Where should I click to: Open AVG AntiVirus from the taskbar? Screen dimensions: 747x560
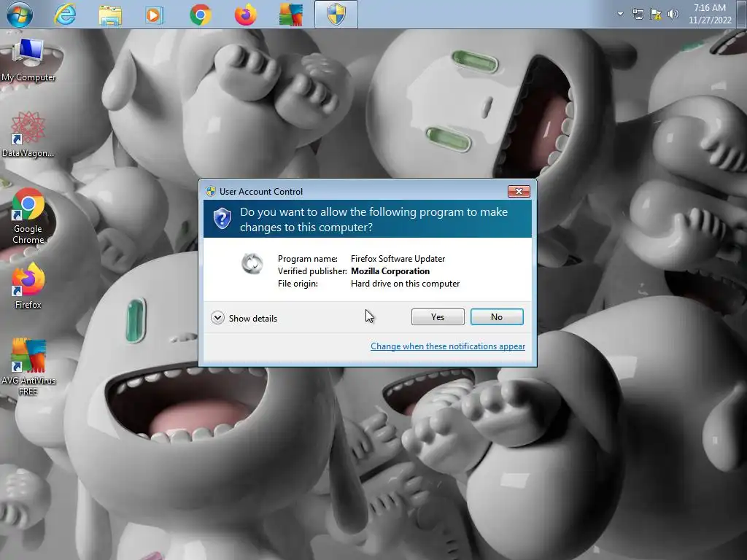click(x=290, y=15)
